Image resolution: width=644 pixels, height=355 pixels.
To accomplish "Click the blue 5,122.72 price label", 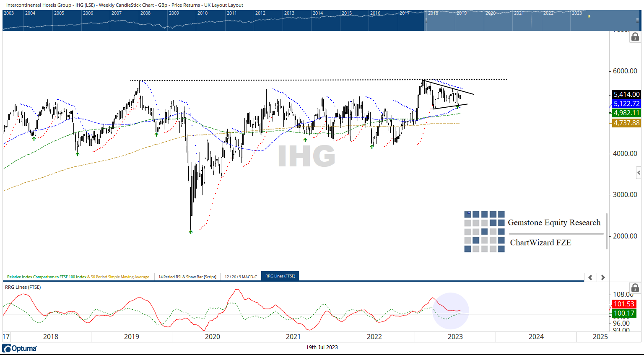I will (x=626, y=104).
